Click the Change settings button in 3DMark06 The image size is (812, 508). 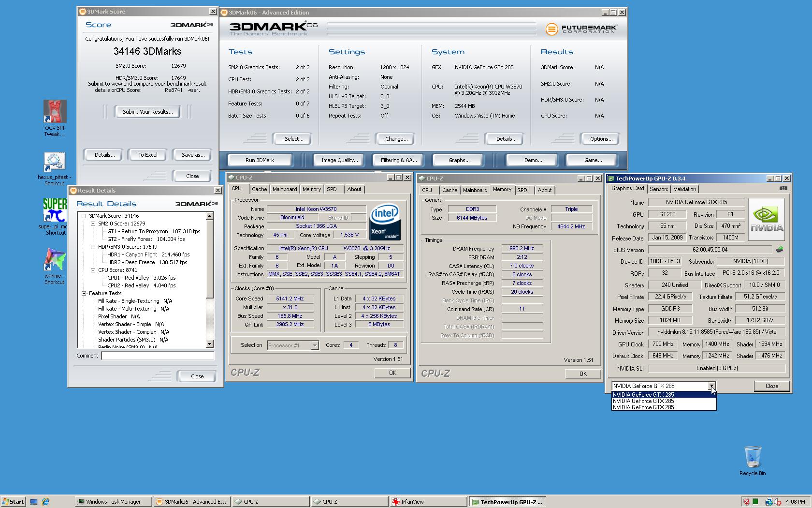tap(396, 139)
